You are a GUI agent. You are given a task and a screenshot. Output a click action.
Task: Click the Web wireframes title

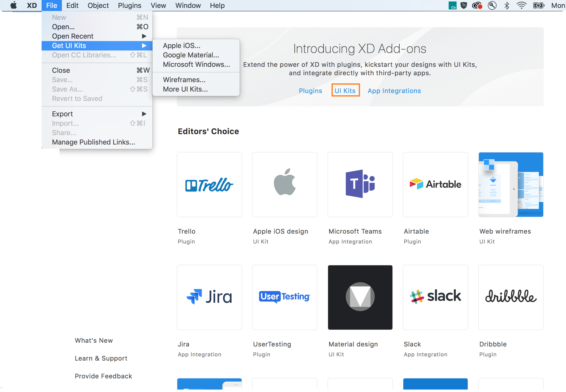tap(505, 231)
